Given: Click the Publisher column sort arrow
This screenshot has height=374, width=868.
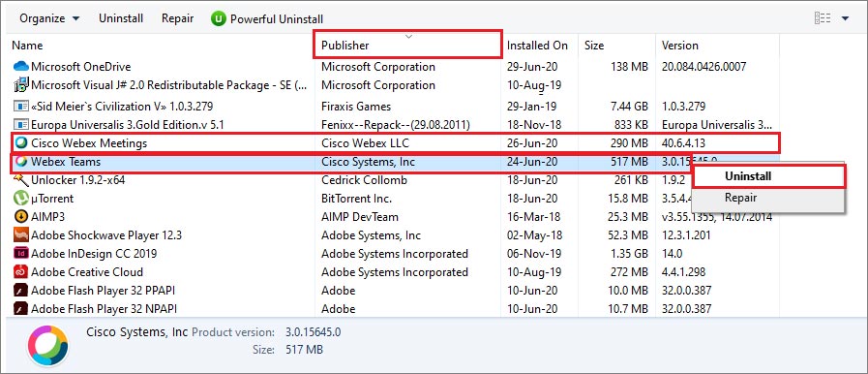Looking at the screenshot, I should 408,37.
